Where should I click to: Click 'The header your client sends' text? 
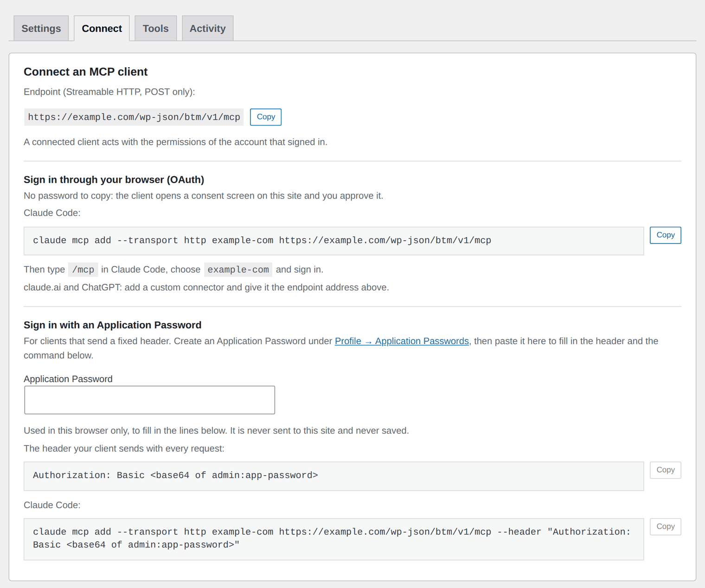coord(124,448)
